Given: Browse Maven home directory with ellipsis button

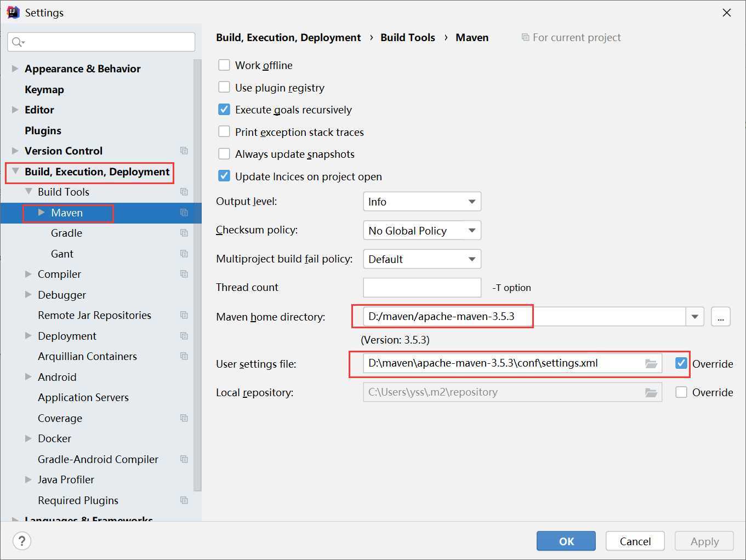Looking at the screenshot, I should coord(721,317).
